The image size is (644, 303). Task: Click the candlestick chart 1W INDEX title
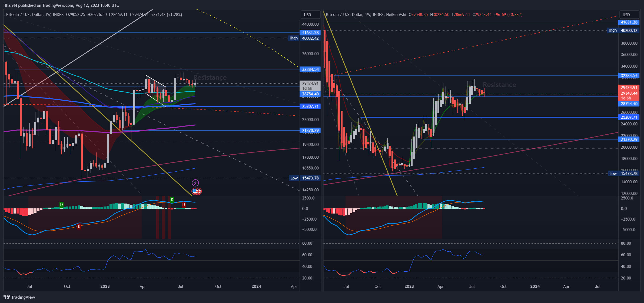tap(35, 15)
